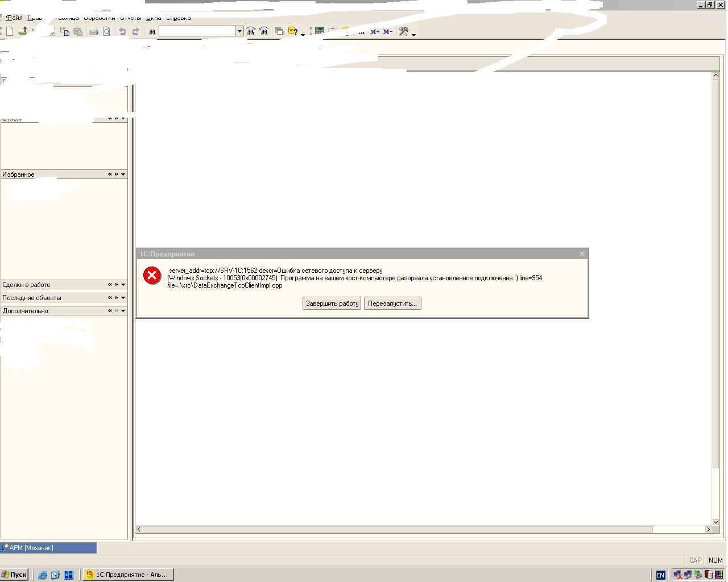Open Сделки в работе panel menu triangle
The image size is (728, 582).
tap(123, 285)
